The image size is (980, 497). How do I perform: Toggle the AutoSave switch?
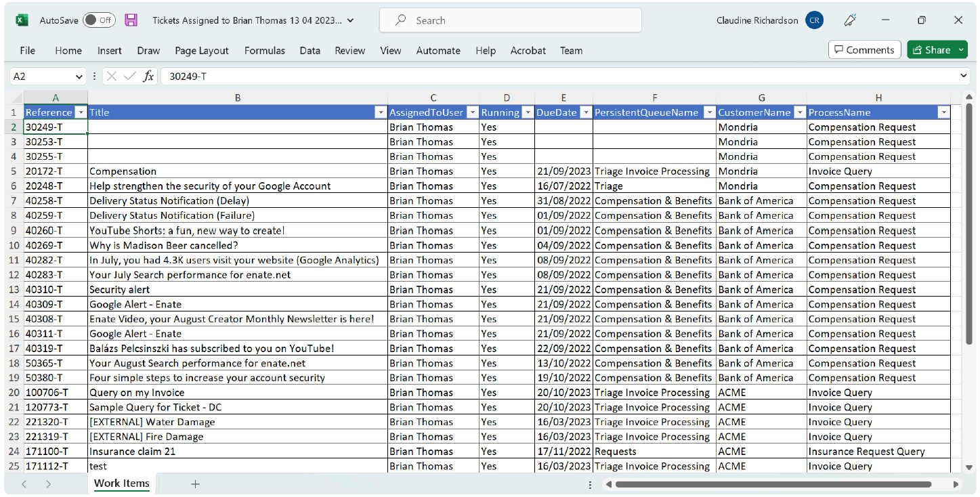[99, 20]
